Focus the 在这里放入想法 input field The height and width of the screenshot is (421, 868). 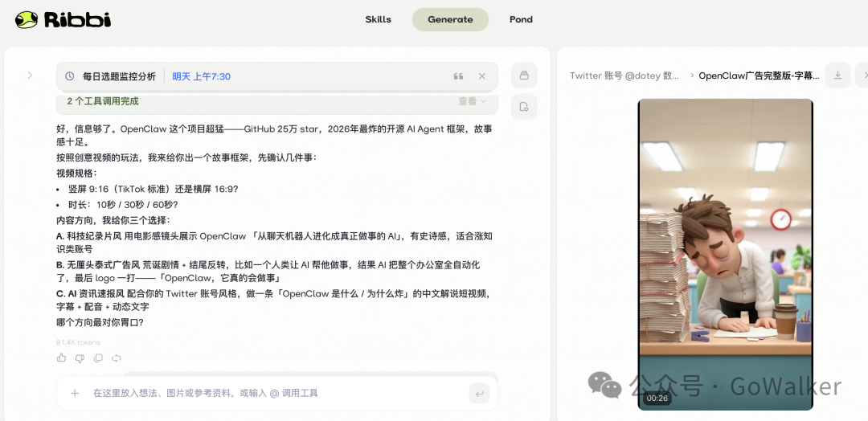[x=276, y=394]
